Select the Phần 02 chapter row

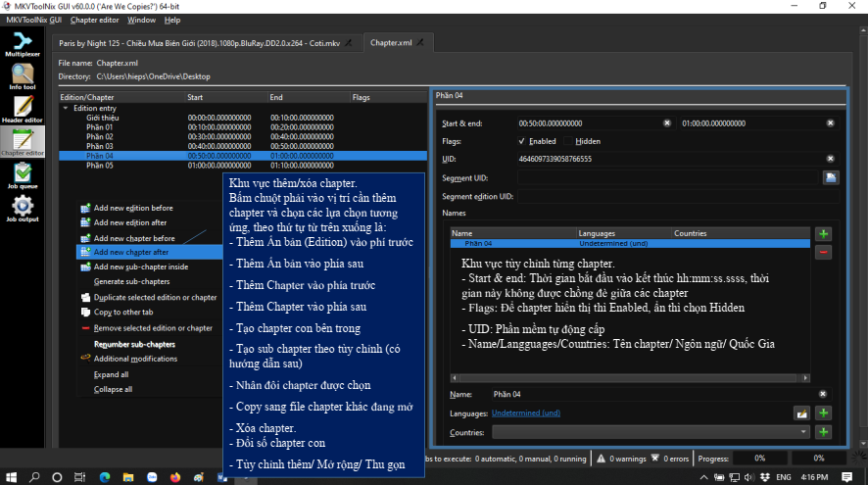[243, 137]
